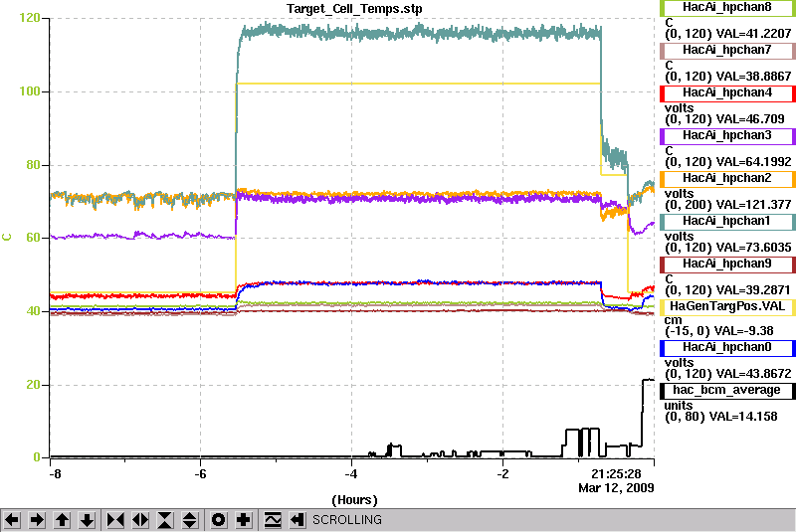Screen dimensions: 796x532
Task: Click the y-axis tick label 40
Action: click(33, 311)
